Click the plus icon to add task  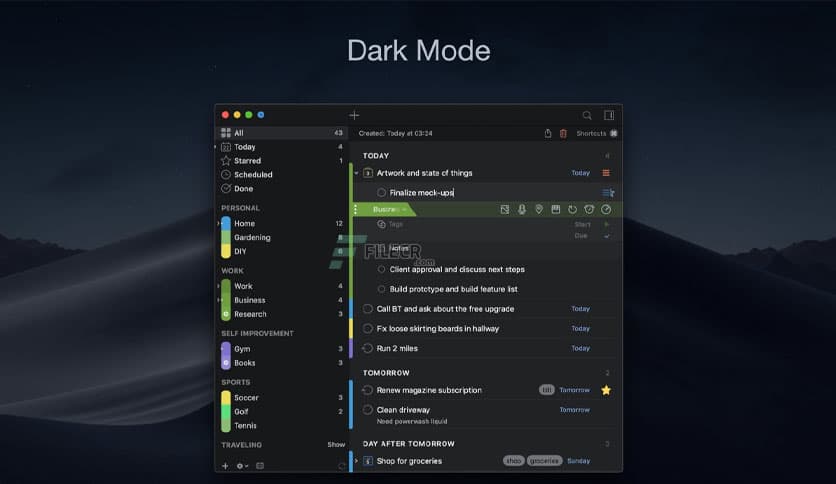click(x=354, y=115)
